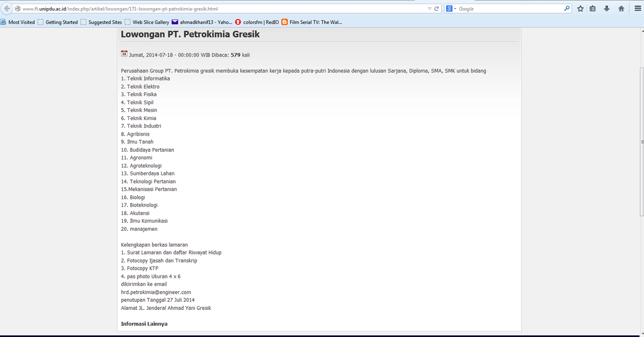Bookmark this page with the star
644x337 pixels.
click(x=581, y=9)
